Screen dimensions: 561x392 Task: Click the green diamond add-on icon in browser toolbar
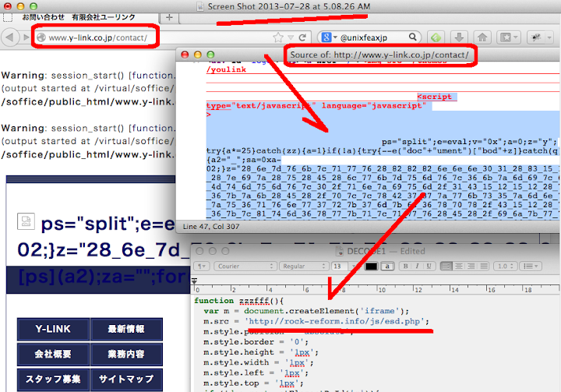point(436,37)
